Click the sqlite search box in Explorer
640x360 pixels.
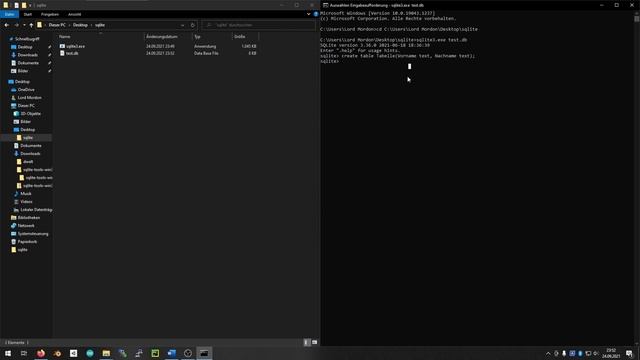pyautogui.click(x=259, y=25)
